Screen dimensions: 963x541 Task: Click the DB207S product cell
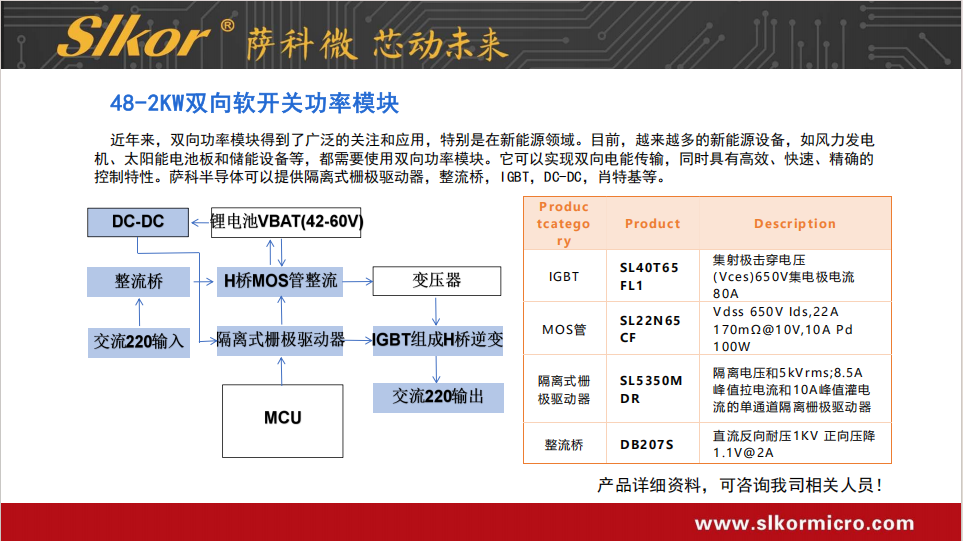(652, 444)
